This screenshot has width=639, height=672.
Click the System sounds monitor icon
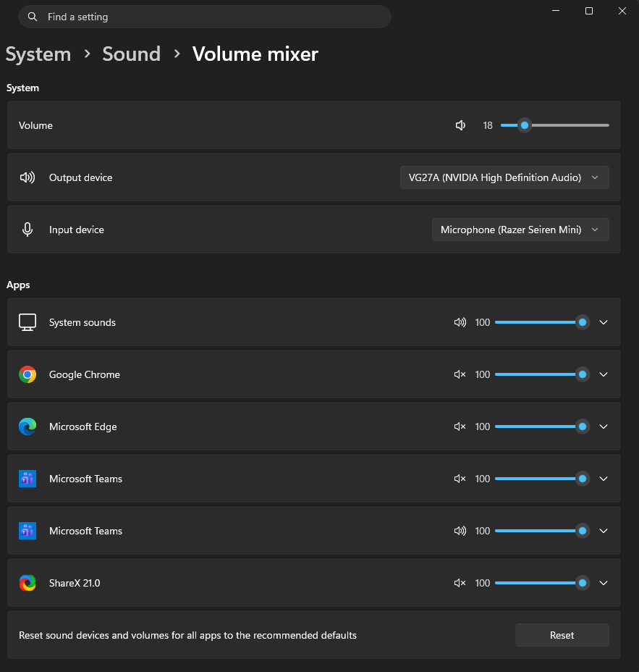coord(27,322)
